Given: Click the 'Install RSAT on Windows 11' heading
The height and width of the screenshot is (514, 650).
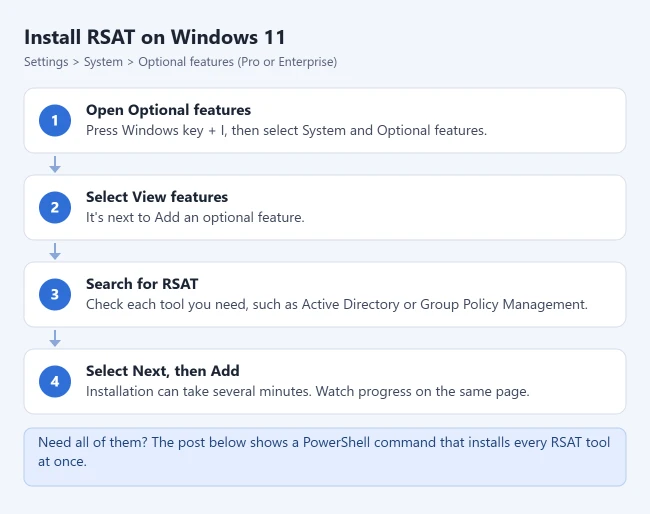Looking at the screenshot, I should (x=155, y=37).
